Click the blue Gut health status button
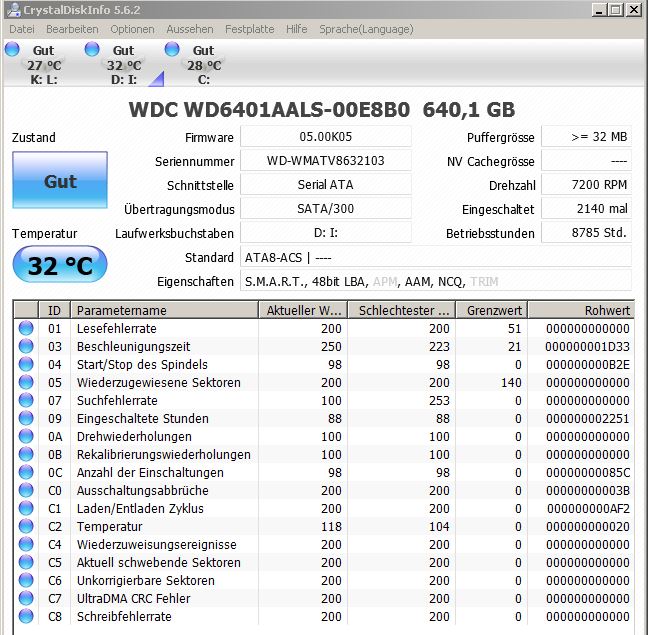 pyautogui.click(x=60, y=180)
